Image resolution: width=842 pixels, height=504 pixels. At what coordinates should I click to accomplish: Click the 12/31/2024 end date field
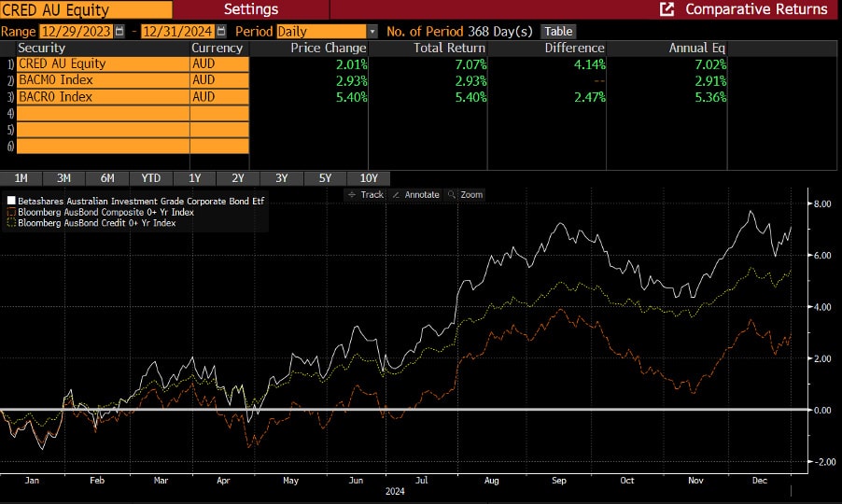point(177,32)
